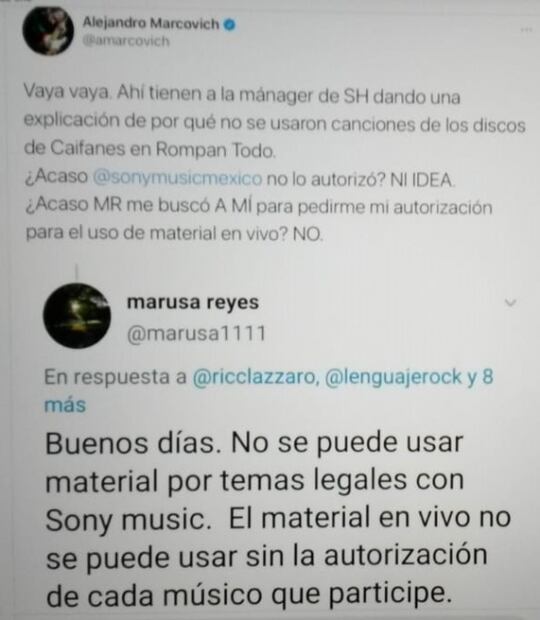This screenshot has height=620, width=540.
Task: Open the @marusa1111 handle
Action: pyautogui.click(x=196, y=333)
